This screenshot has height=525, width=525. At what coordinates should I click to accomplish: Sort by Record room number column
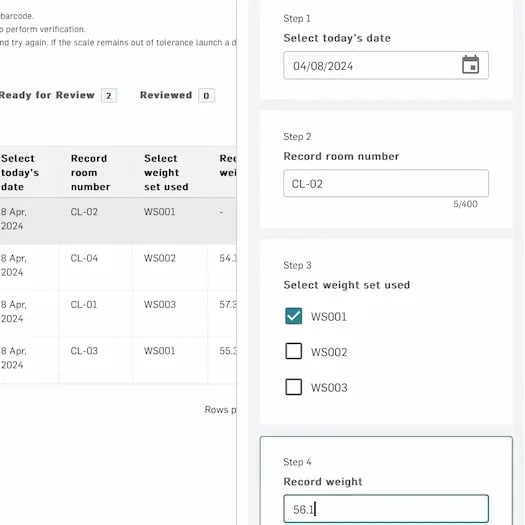(x=90, y=172)
